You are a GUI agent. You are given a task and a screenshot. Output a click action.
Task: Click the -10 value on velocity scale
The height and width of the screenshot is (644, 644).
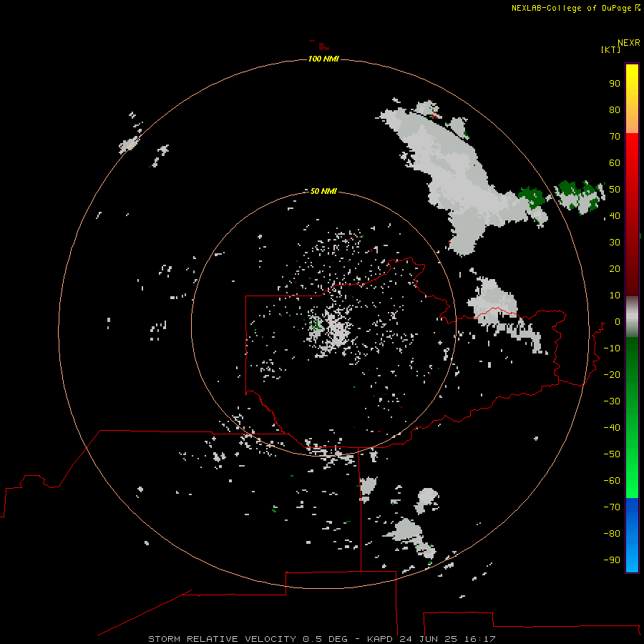point(612,348)
